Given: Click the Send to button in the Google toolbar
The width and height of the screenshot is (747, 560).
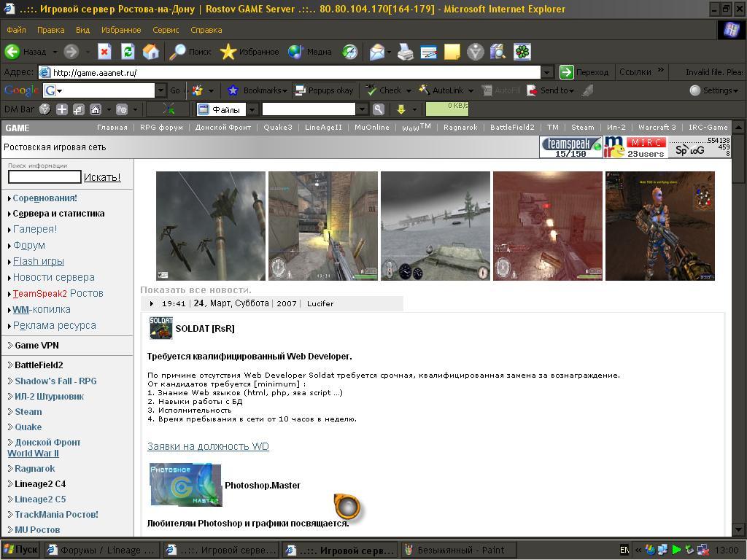Looking at the screenshot, I should (550, 90).
